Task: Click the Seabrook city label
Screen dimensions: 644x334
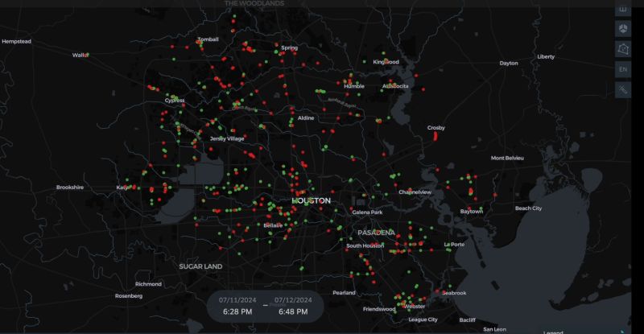Action: pos(454,293)
